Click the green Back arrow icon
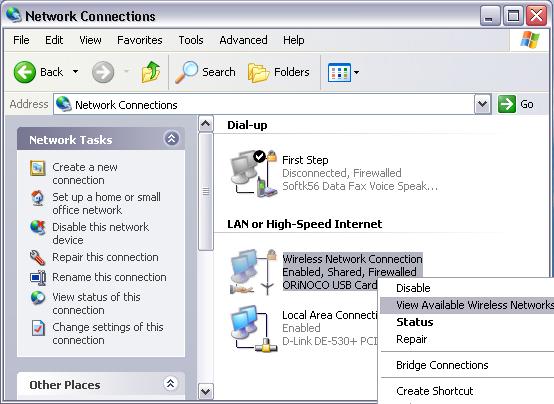This screenshot has height=404, width=554. (x=25, y=72)
